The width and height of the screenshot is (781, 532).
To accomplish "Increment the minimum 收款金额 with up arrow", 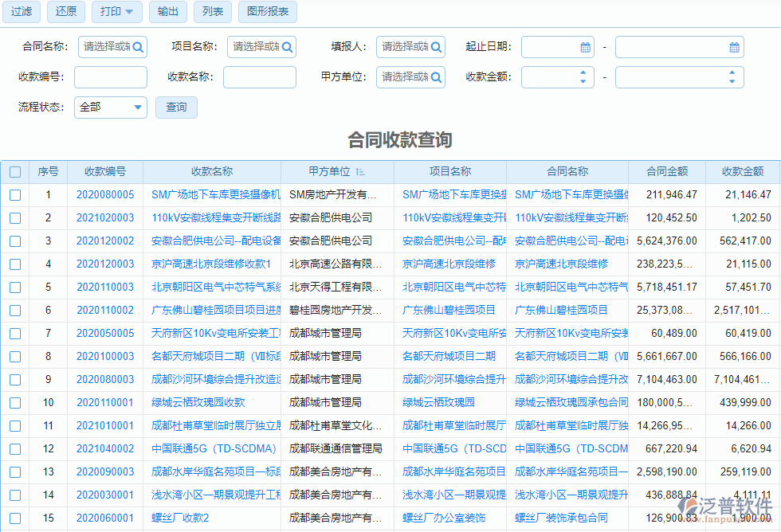I will click(582, 72).
